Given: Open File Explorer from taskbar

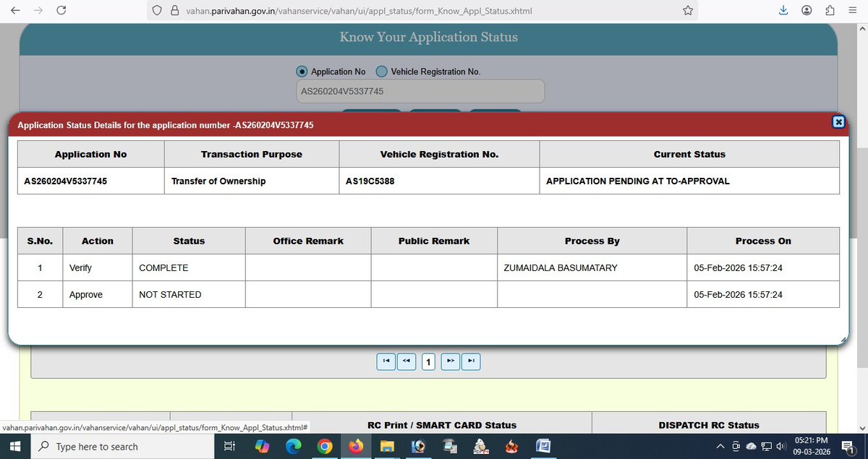Looking at the screenshot, I should [387, 447].
